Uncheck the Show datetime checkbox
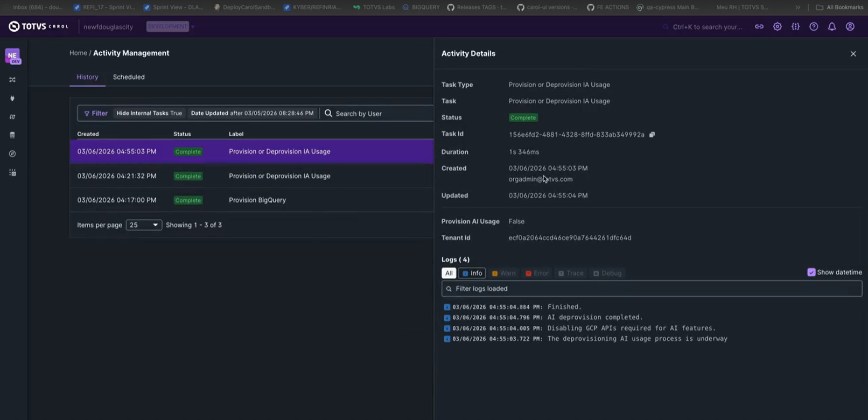The width and height of the screenshot is (868, 420). (811, 272)
